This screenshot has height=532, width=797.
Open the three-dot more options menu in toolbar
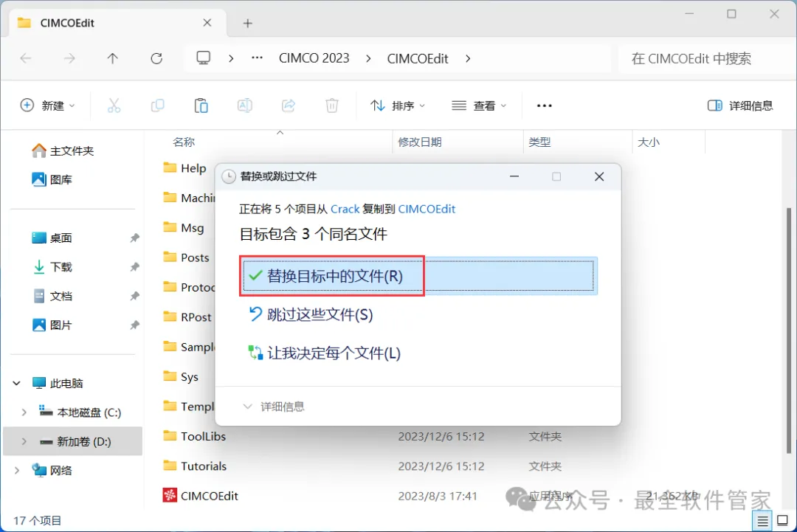pos(544,106)
